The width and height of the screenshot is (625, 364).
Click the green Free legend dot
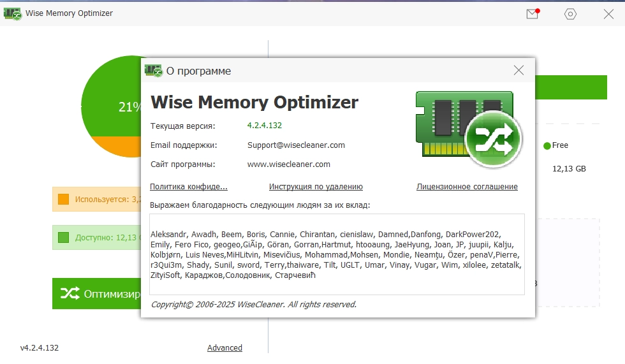coord(547,146)
